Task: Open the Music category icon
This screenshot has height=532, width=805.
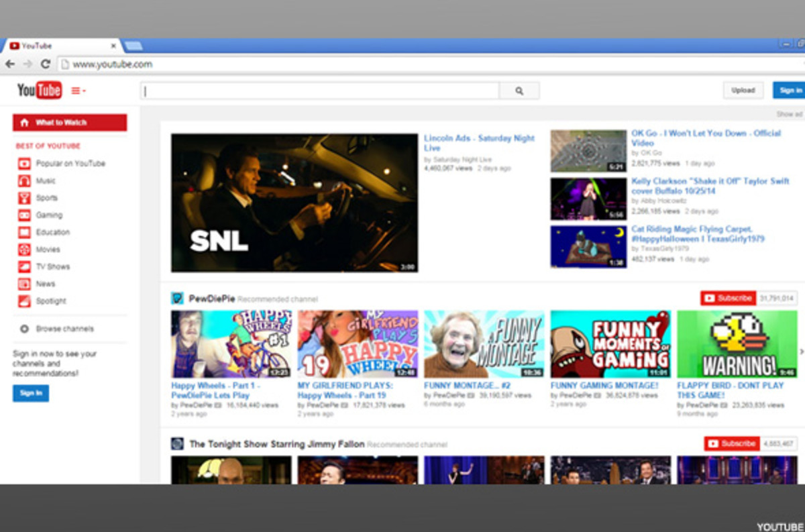Action: (24, 181)
